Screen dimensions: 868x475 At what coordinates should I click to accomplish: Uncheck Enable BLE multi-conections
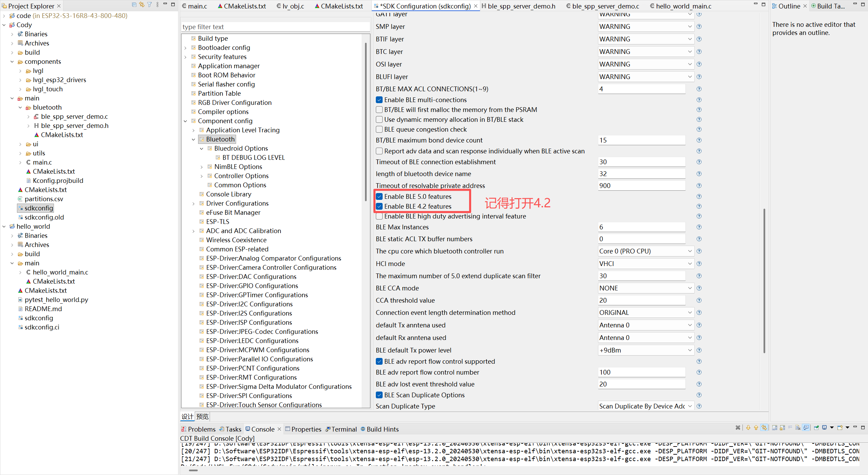(379, 100)
